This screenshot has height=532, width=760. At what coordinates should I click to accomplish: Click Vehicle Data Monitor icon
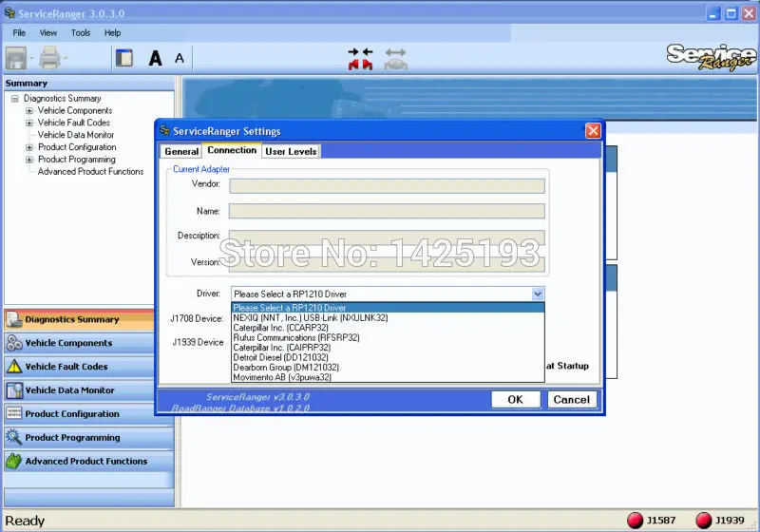click(x=14, y=390)
